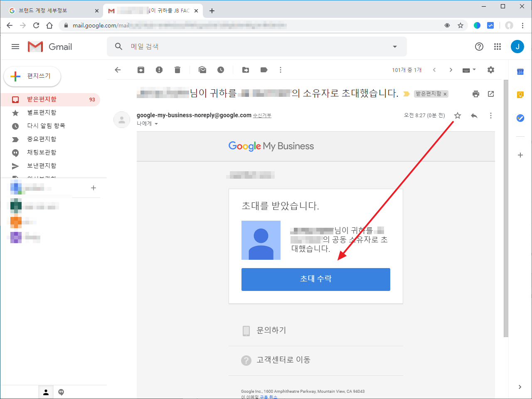Switch to Hangouts conversations tab
The width and height of the screenshot is (532, 399).
[61, 392]
